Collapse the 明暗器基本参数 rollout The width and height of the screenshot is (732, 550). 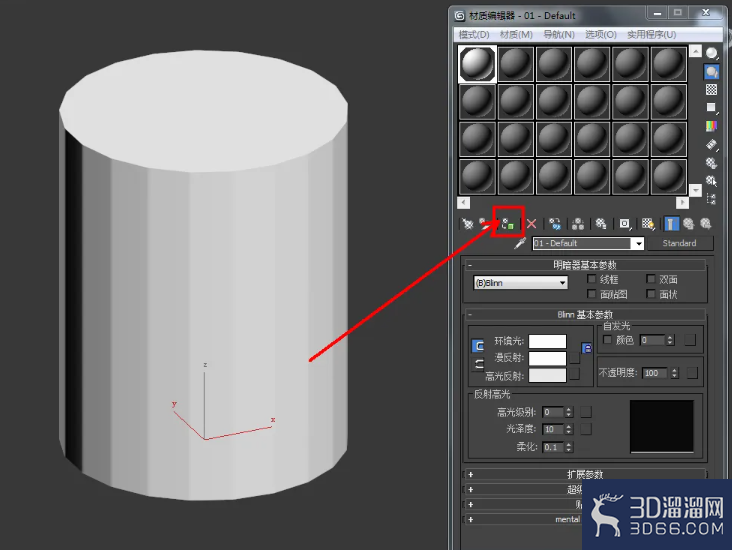pyautogui.click(x=585, y=265)
